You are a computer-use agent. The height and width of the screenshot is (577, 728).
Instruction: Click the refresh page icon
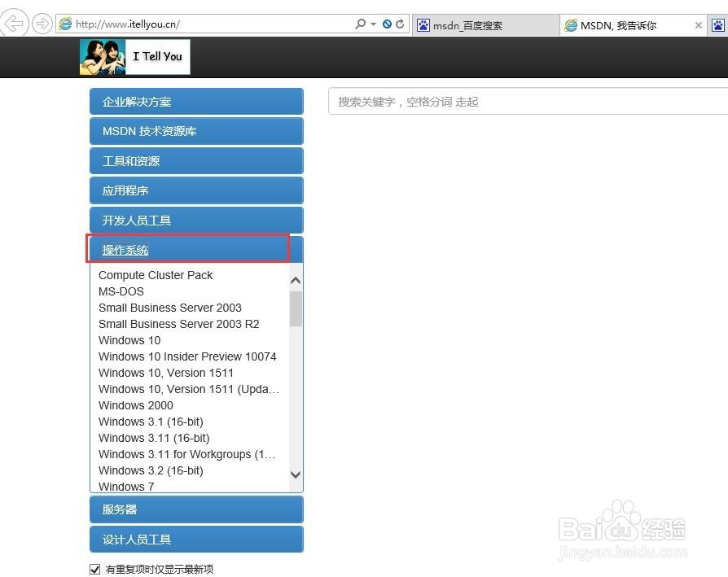click(x=400, y=24)
